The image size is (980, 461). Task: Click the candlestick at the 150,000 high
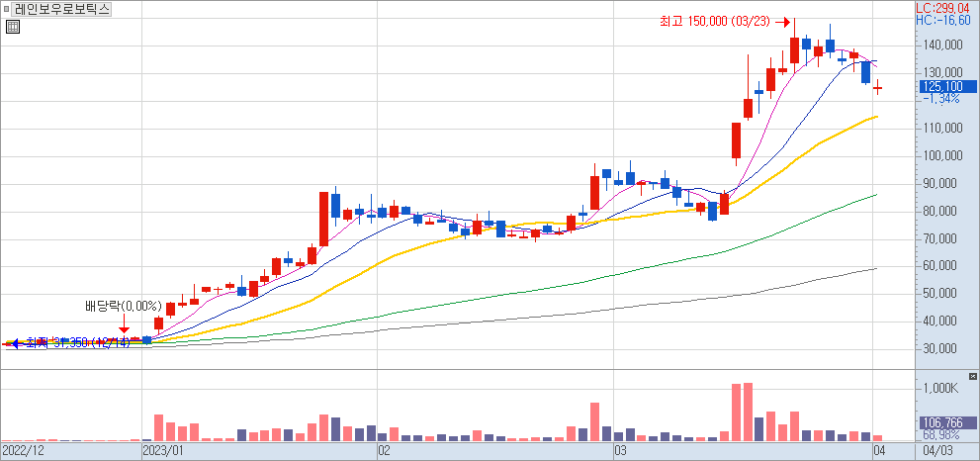795,50
